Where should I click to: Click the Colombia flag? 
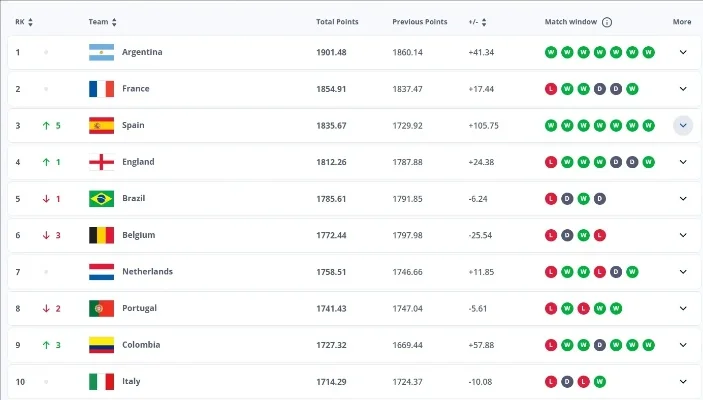101,345
